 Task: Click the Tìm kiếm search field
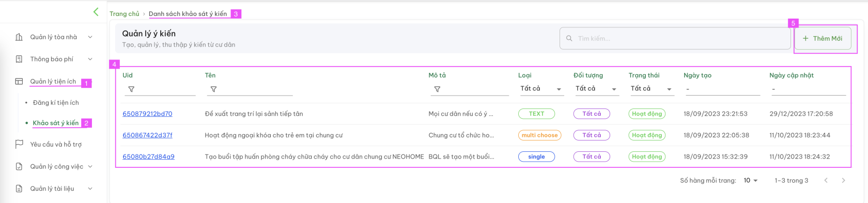[x=675, y=38]
